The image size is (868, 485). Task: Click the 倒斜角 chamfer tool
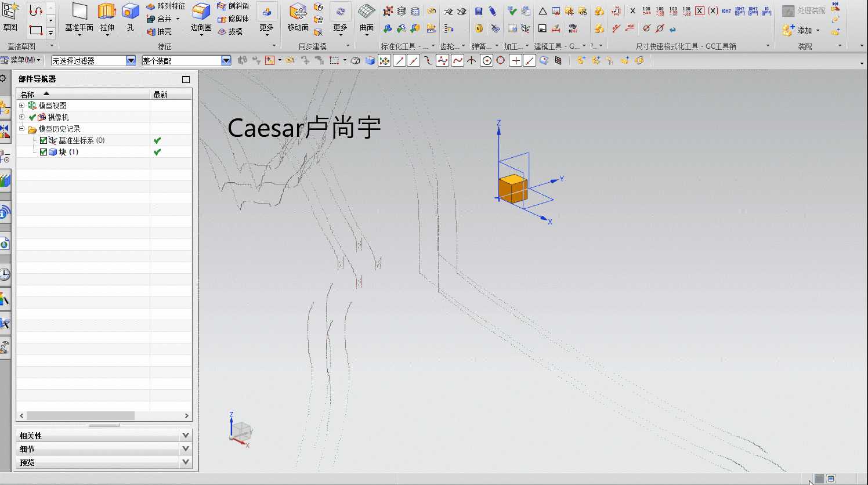tap(233, 6)
